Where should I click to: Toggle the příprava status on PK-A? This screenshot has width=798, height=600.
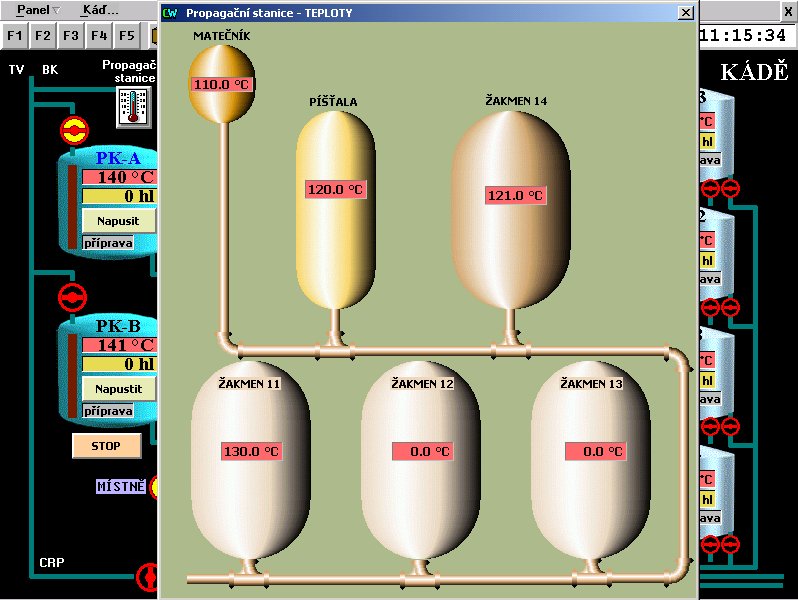108,242
